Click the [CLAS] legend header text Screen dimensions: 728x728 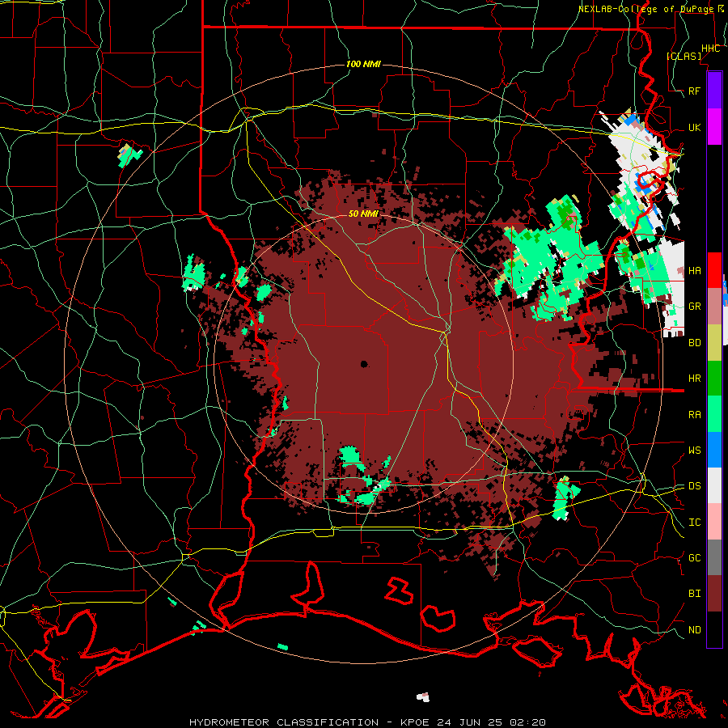684,56
